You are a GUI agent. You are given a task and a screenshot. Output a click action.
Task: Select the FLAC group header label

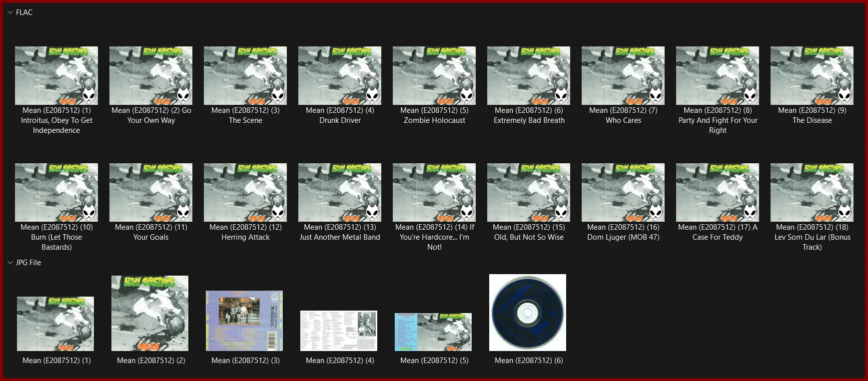click(24, 12)
